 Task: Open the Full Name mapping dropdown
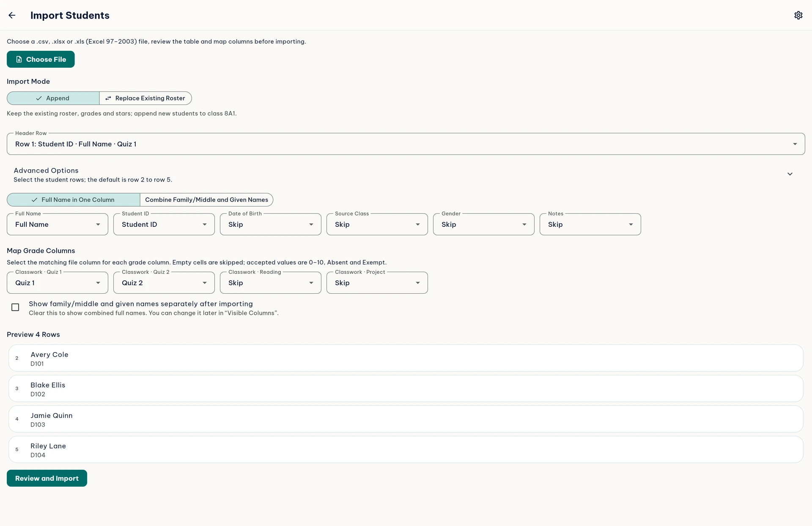[58, 224]
